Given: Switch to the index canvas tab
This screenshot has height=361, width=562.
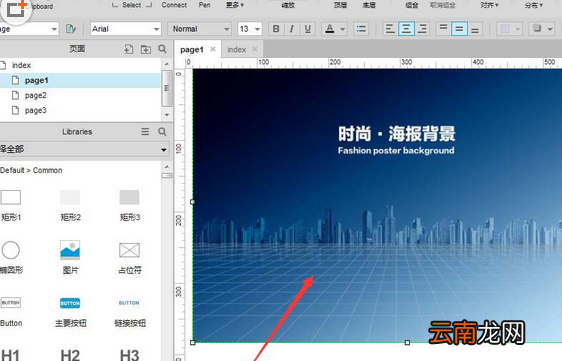Looking at the screenshot, I should (237, 49).
